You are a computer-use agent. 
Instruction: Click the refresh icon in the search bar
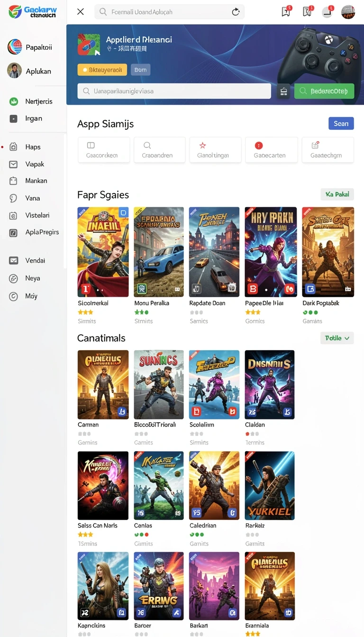236,12
